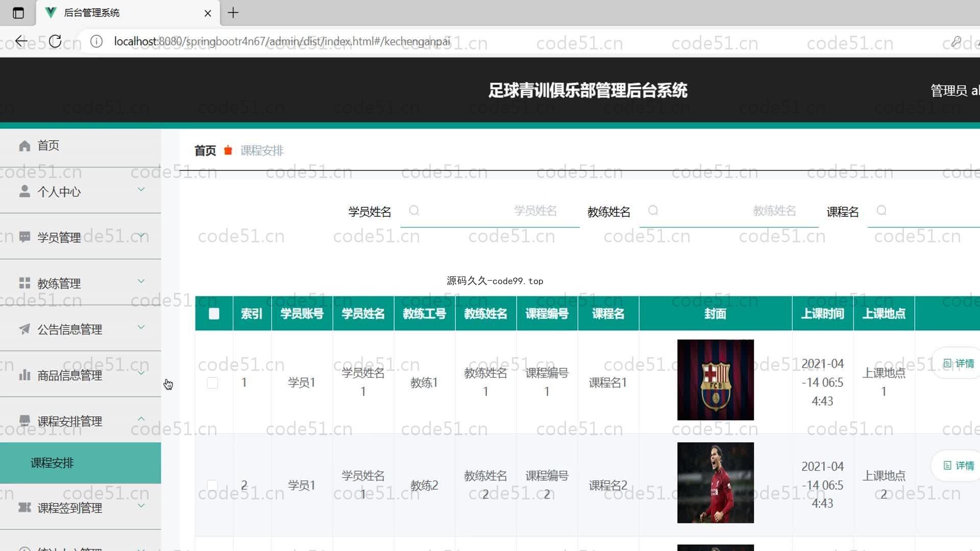Viewport: 980px width, 551px height.
Task: Reload the page with refresh icon
Action: point(55,41)
